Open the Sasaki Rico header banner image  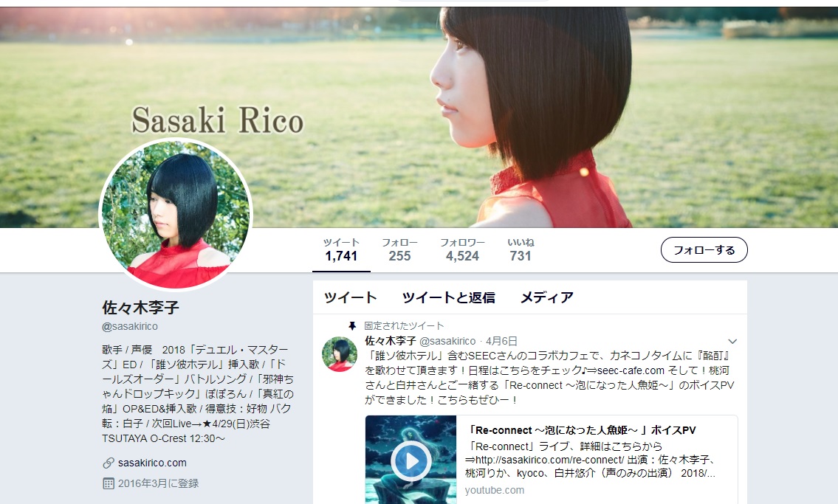tap(419, 117)
